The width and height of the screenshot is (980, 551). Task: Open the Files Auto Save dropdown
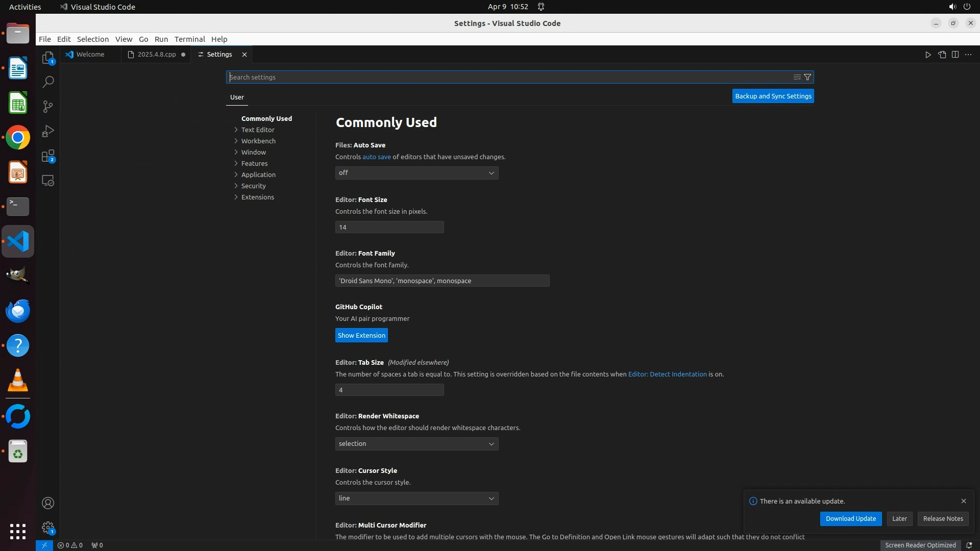pos(416,173)
